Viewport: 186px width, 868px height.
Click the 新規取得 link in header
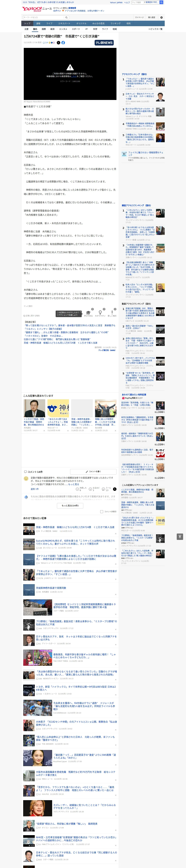(x=72, y=8)
